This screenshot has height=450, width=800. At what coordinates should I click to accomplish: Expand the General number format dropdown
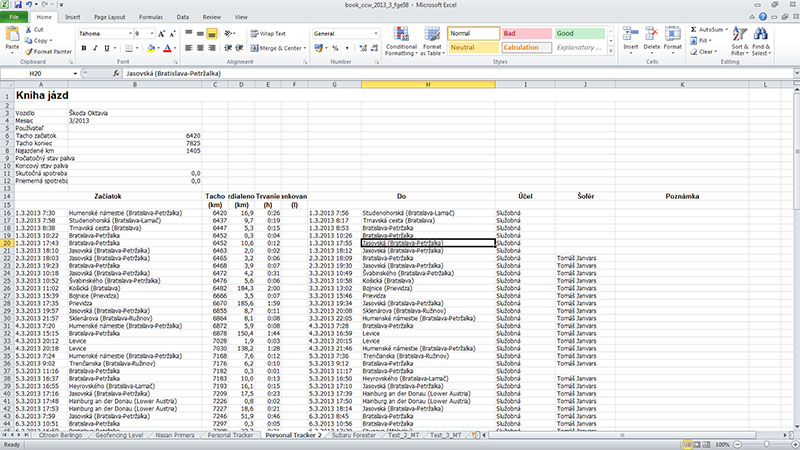coord(373,34)
